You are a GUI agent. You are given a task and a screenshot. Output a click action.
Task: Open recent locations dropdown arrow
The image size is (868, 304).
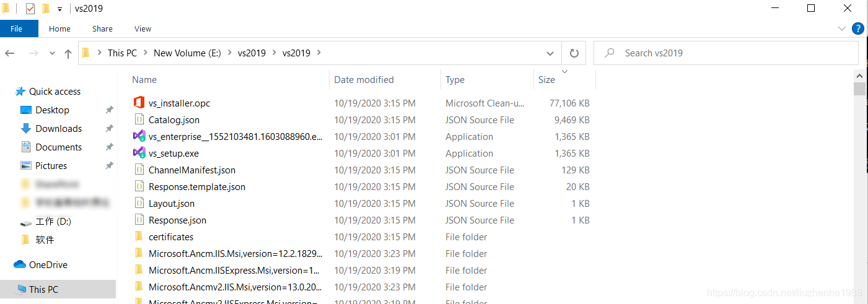click(52, 54)
